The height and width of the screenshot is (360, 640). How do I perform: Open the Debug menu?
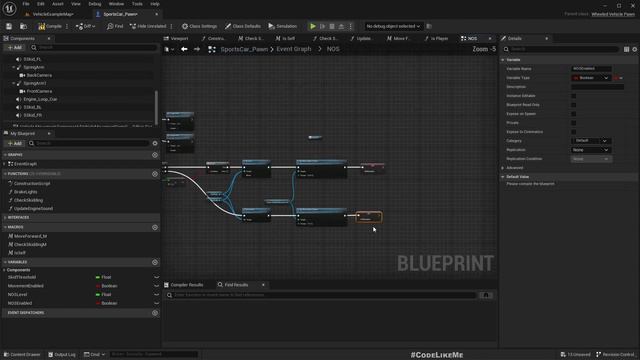[x=94, y=4]
